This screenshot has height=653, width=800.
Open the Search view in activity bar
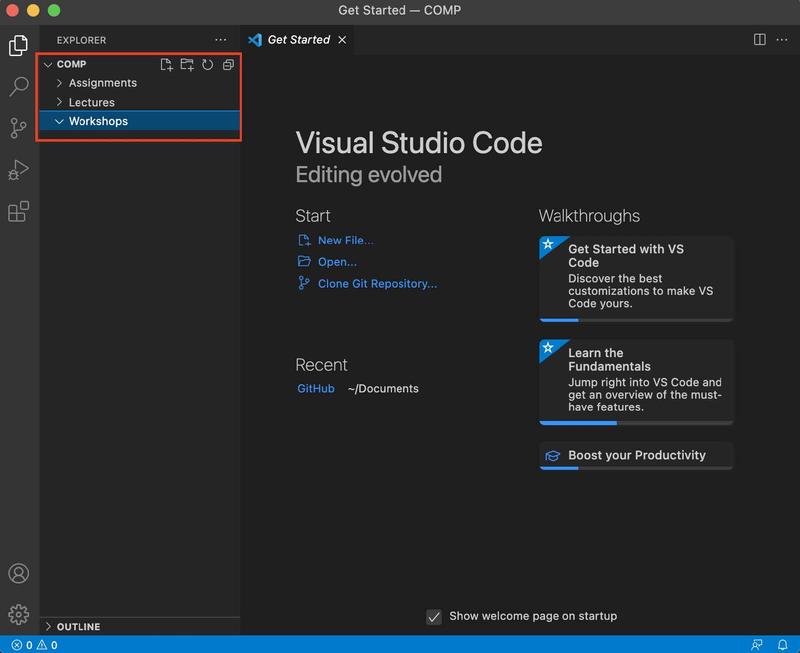pos(18,87)
